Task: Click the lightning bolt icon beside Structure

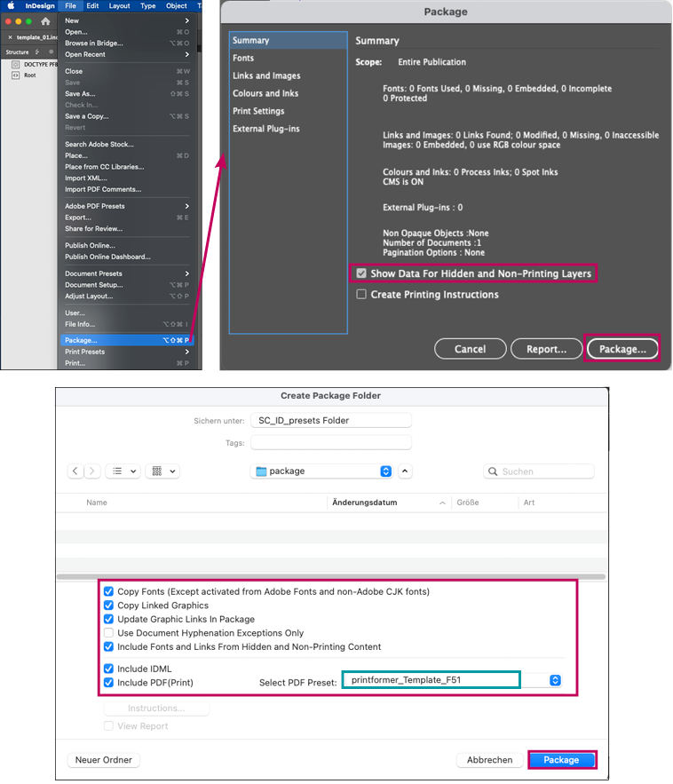Action: tap(36, 52)
